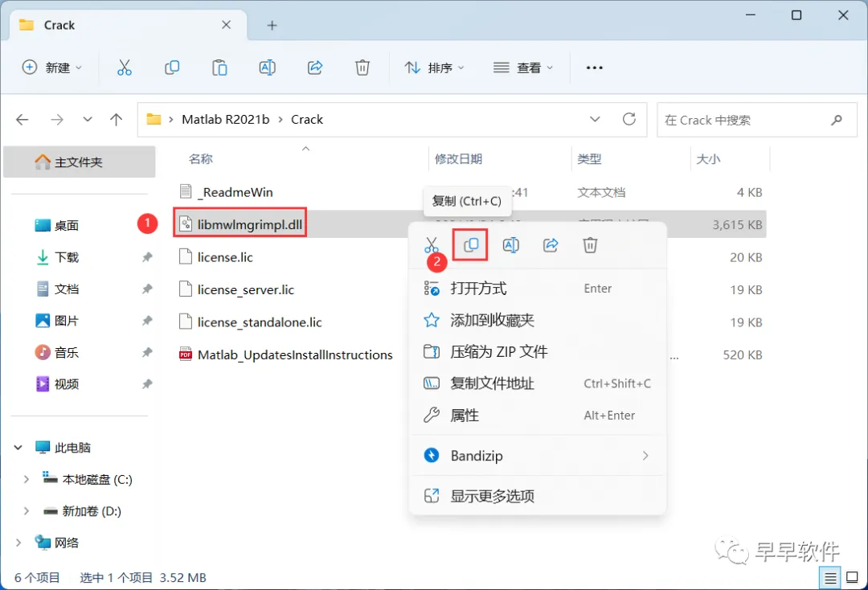The height and width of the screenshot is (590, 868).
Task: Choose 添加到收藏夹 in the context menu
Action: pos(537,320)
